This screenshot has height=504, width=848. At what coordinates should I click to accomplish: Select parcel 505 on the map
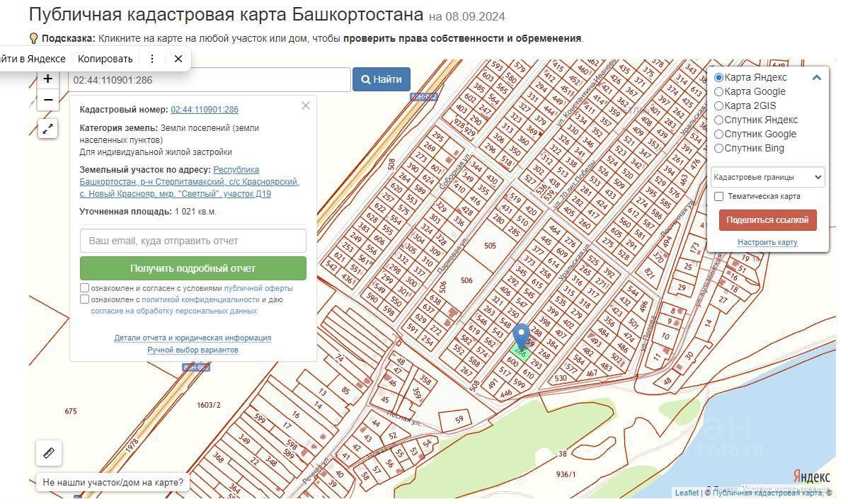(x=490, y=246)
